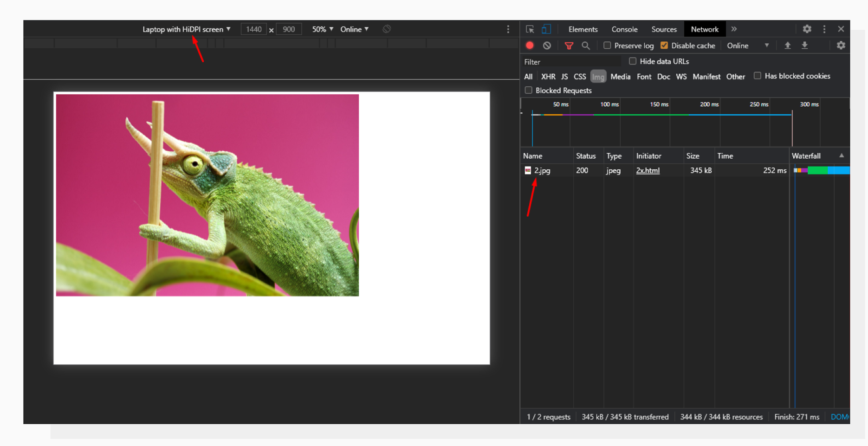This screenshot has height=446, width=868.
Task: Select the Media request type filter
Action: point(620,77)
